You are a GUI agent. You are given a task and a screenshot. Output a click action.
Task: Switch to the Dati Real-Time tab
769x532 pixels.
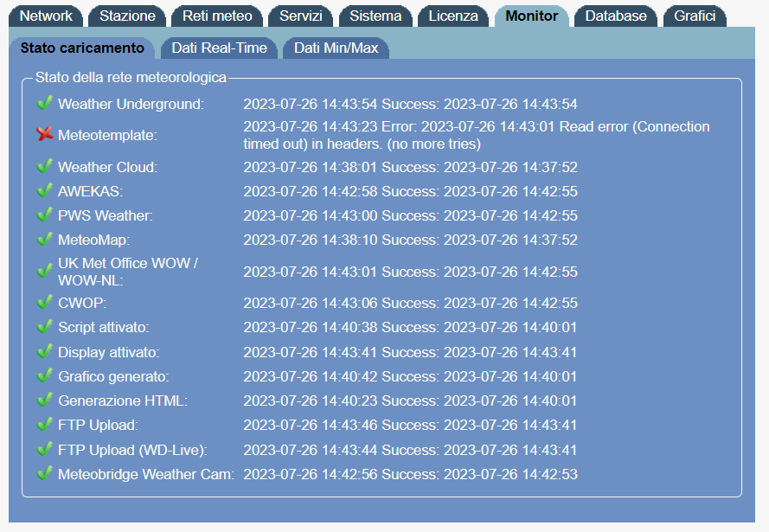218,48
